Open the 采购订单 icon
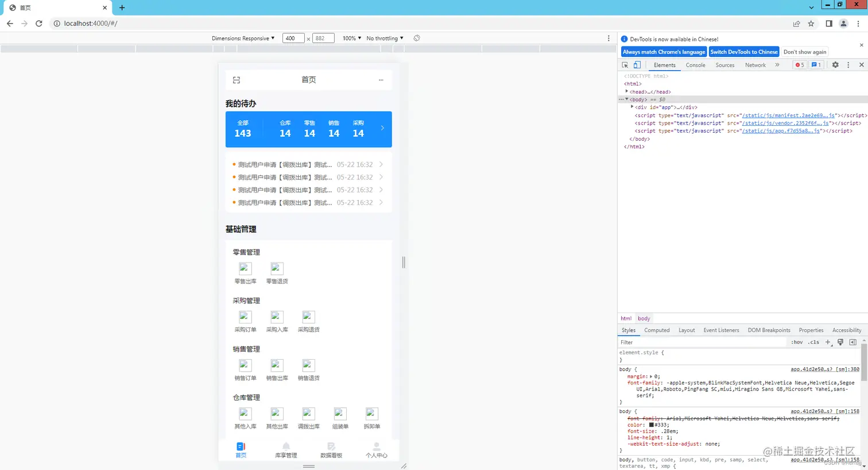 coord(245,317)
